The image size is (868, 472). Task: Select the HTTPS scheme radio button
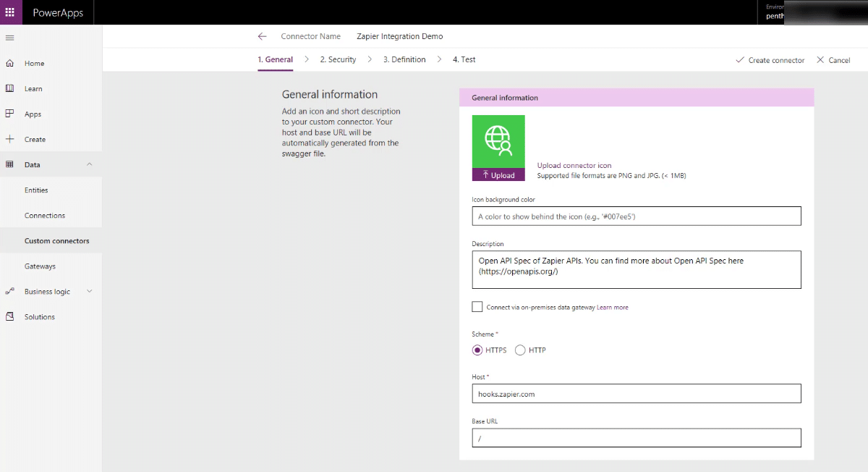coord(477,350)
